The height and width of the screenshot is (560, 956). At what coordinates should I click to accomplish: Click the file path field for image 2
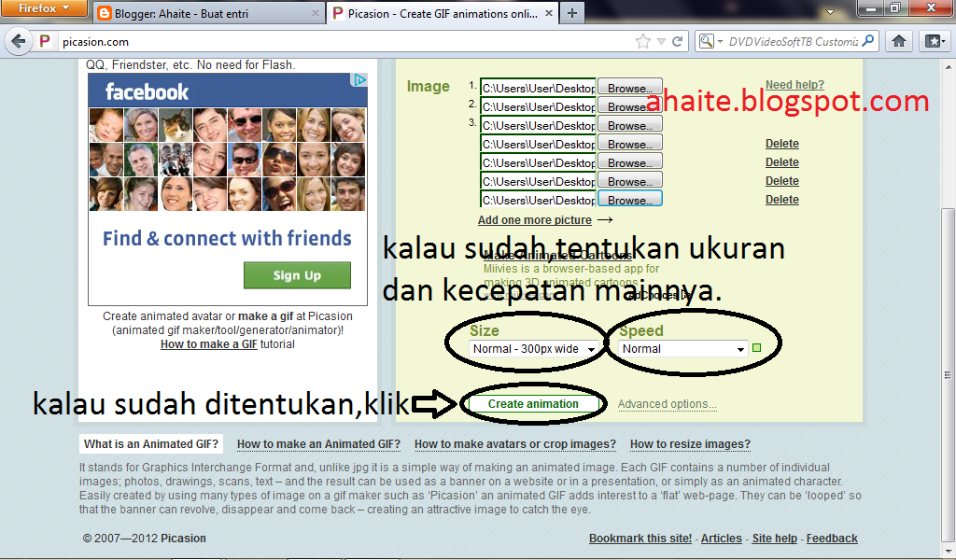point(538,106)
